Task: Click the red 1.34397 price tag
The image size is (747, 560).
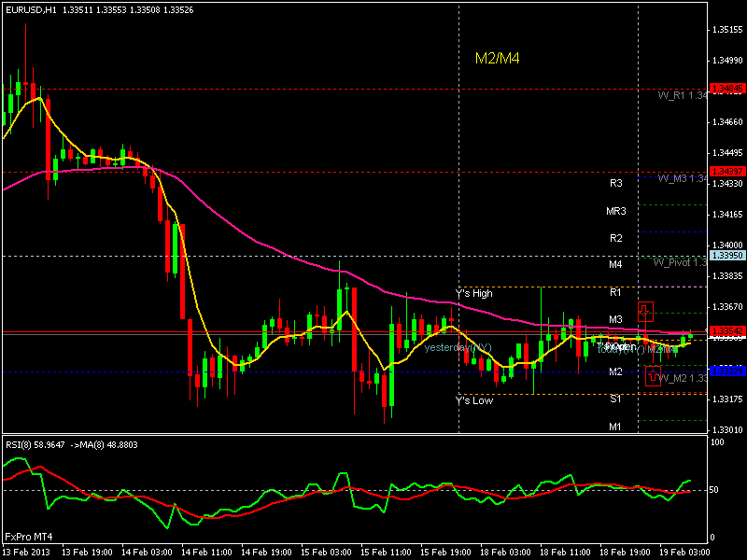Action: [727, 171]
